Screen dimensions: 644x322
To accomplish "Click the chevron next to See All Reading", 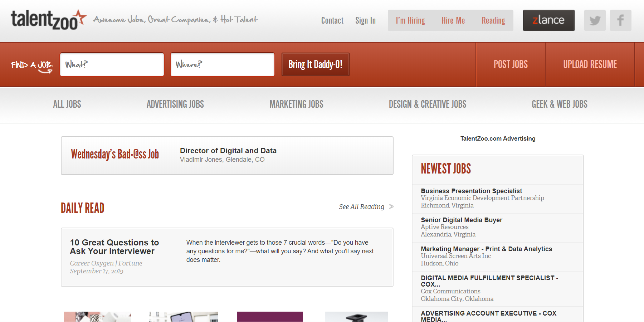I will 391,207.
